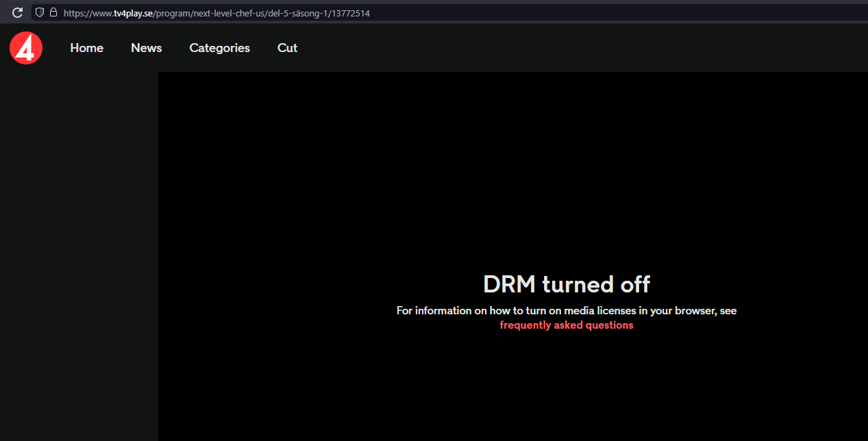Viewport: 868px width, 441px height.
Task: Navigate to the News section
Action: click(146, 48)
